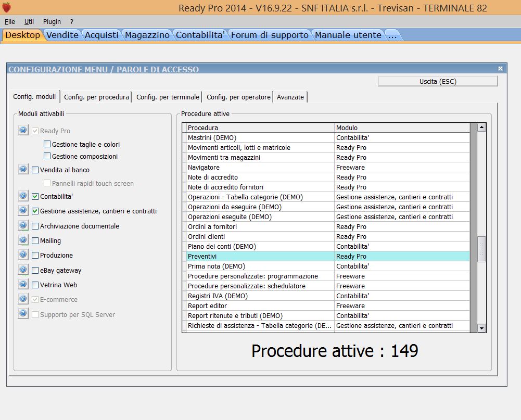
Task: Open info icon for Vetrina Web
Action: [x=23, y=284]
